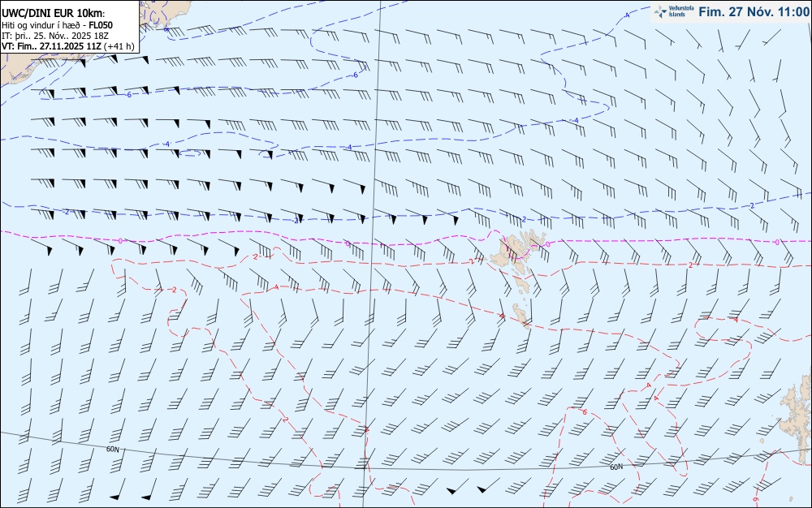Viewport: 812px width, 508px height.
Task: Click the "VT: Fim.. 27.11.2025 11Z (+41 h)" line
Action: point(68,46)
